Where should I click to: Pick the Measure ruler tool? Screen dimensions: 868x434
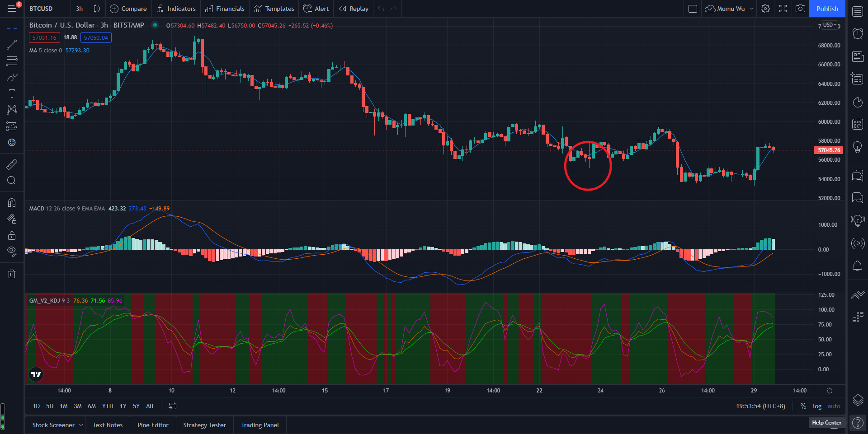[x=12, y=164]
